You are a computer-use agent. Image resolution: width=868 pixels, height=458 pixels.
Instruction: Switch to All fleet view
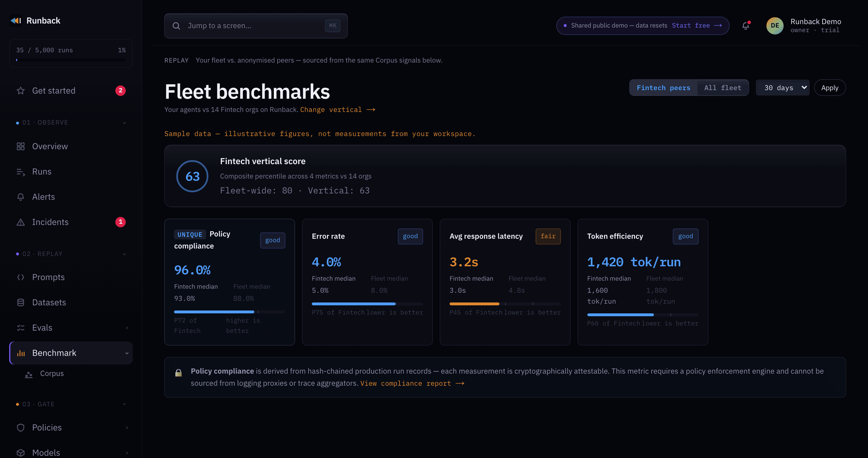[x=723, y=88]
